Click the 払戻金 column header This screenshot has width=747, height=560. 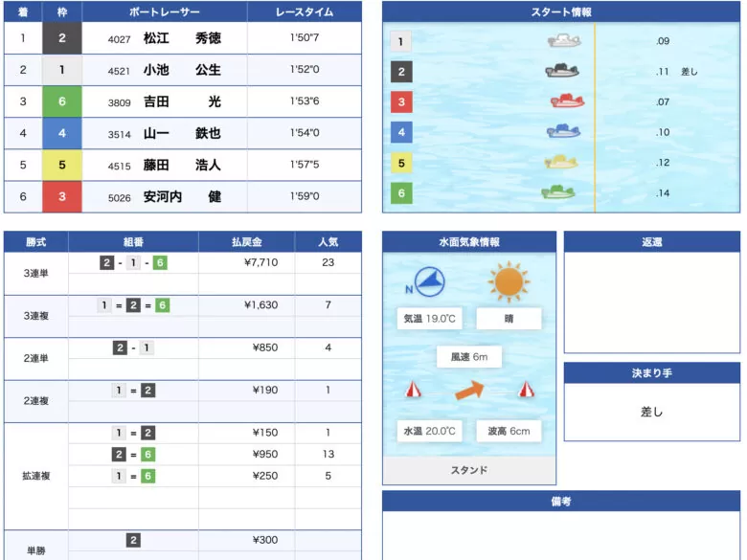[247, 242]
